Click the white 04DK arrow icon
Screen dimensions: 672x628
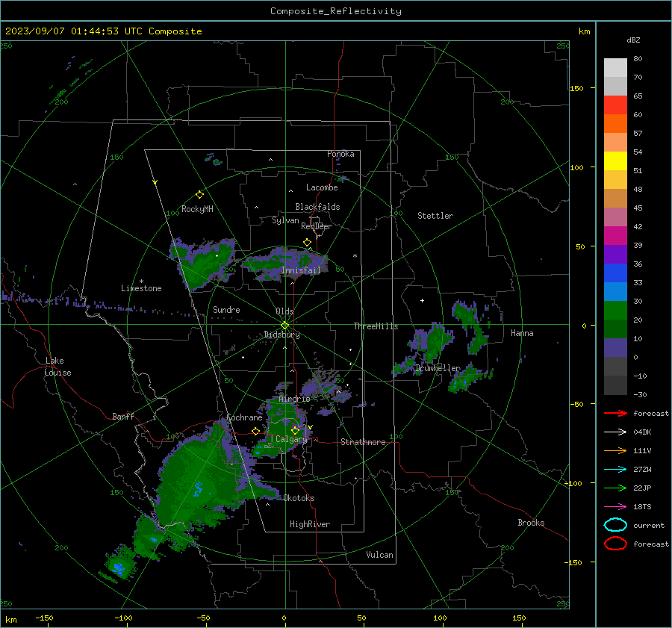coord(615,432)
